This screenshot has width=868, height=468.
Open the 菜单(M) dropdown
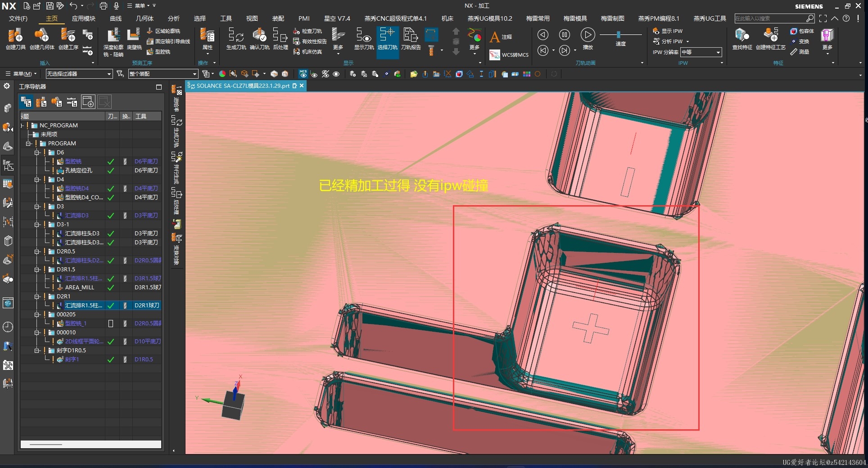pyautogui.click(x=21, y=74)
